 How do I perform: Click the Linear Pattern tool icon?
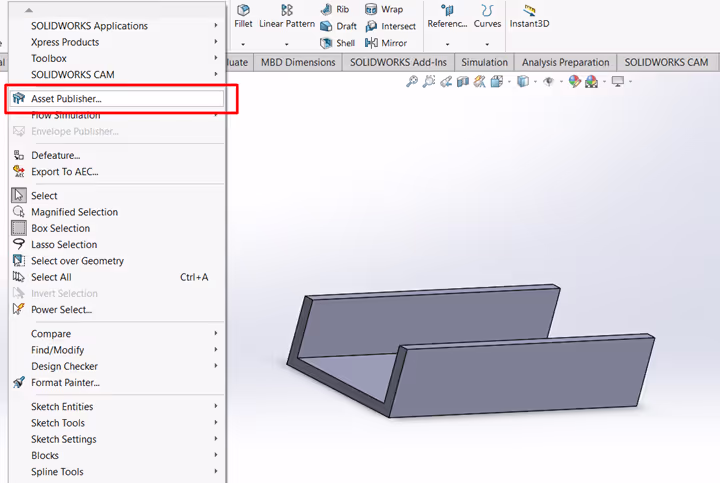pos(287,10)
